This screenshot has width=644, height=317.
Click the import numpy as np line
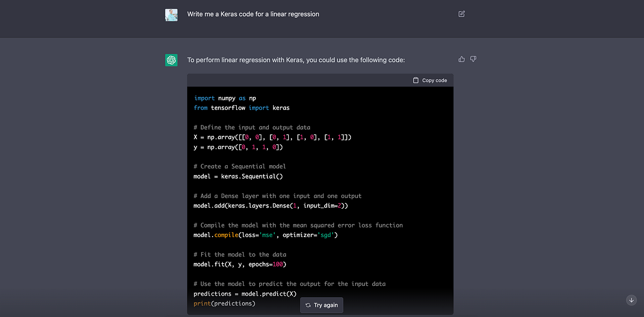tap(224, 98)
